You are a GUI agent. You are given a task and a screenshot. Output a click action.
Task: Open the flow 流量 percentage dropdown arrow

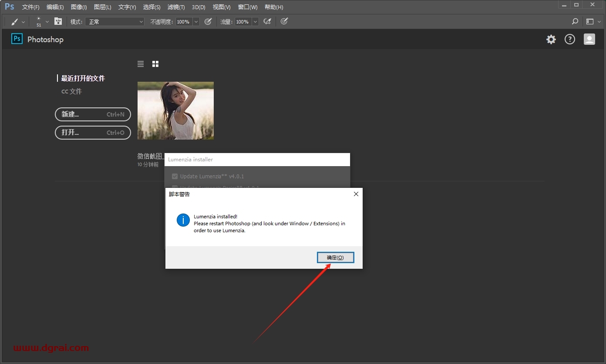click(255, 22)
